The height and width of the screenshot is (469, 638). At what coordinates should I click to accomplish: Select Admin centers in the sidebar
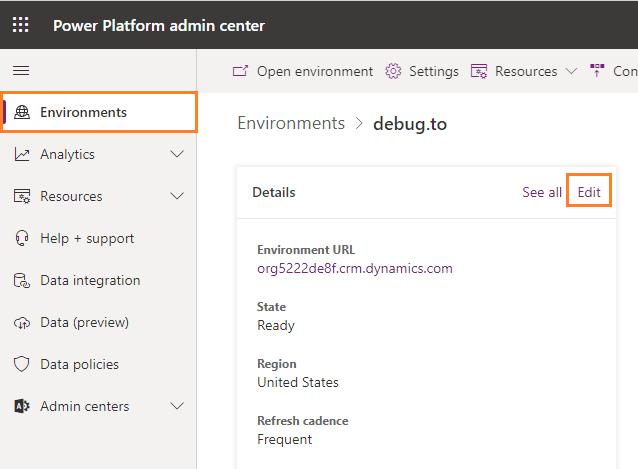click(x=99, y=406)
